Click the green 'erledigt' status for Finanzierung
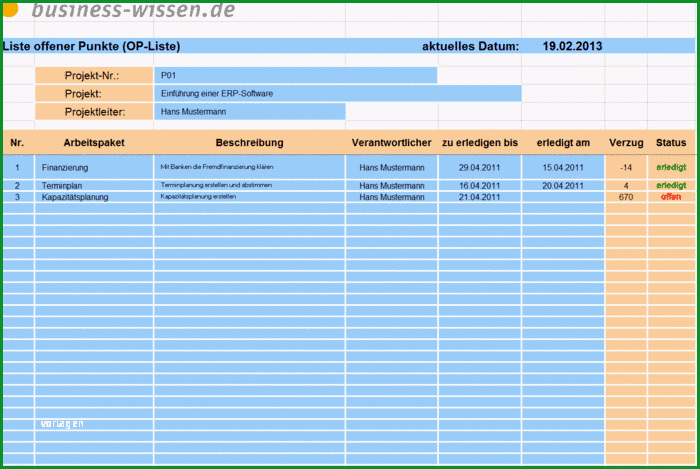The width and height of the screenshot is (700, 469). point(671,167)
